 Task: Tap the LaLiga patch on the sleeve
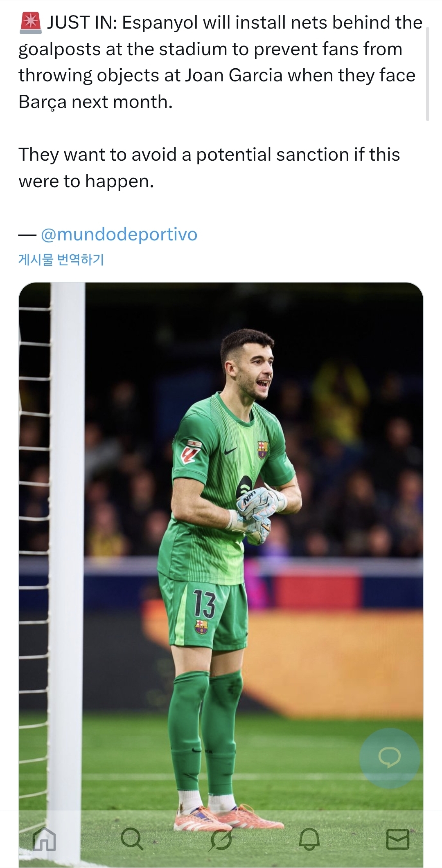pos(192,451)
